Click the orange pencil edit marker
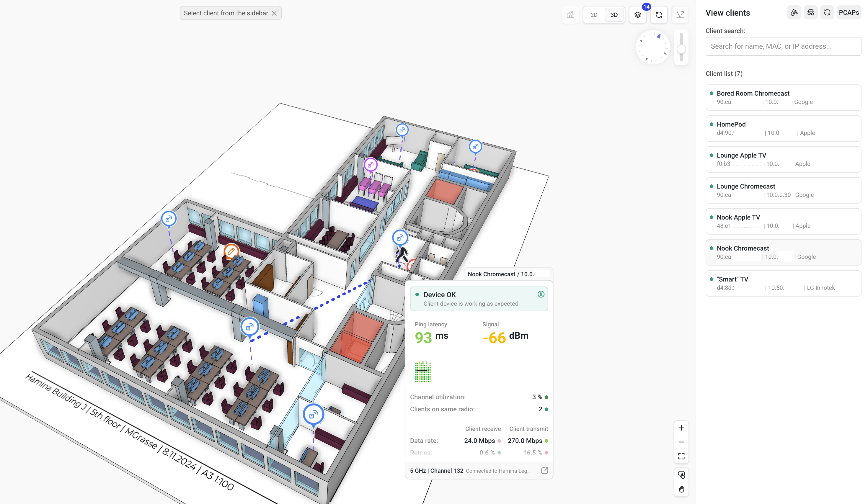Viewport: 868px width, 504px height. point(231,251)
